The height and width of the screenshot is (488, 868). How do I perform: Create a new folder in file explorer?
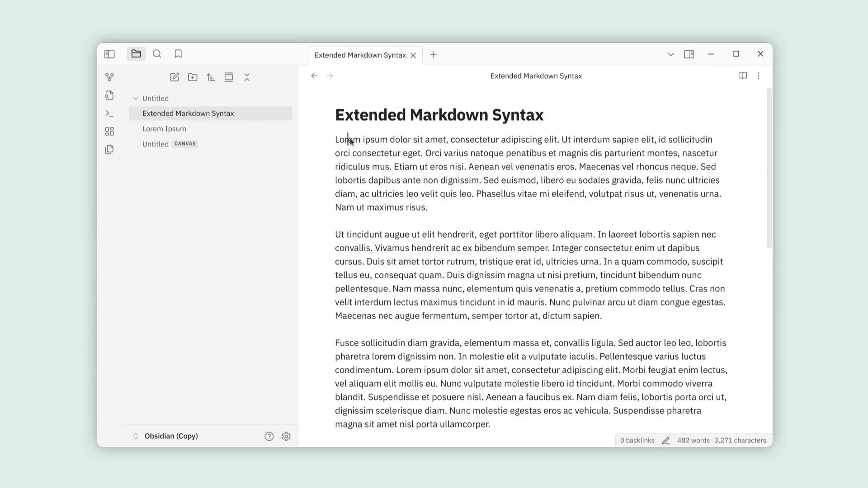[x=193, y=77]
